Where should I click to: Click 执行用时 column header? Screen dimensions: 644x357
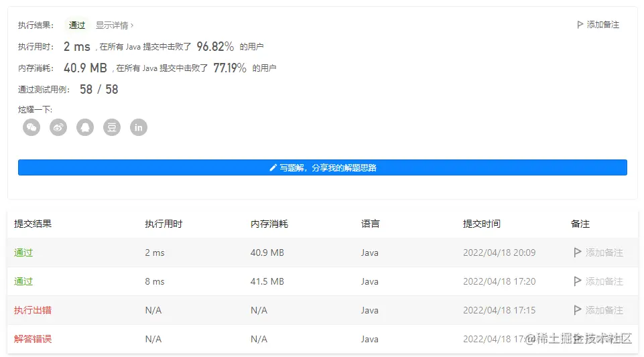(x=164, y=224)
